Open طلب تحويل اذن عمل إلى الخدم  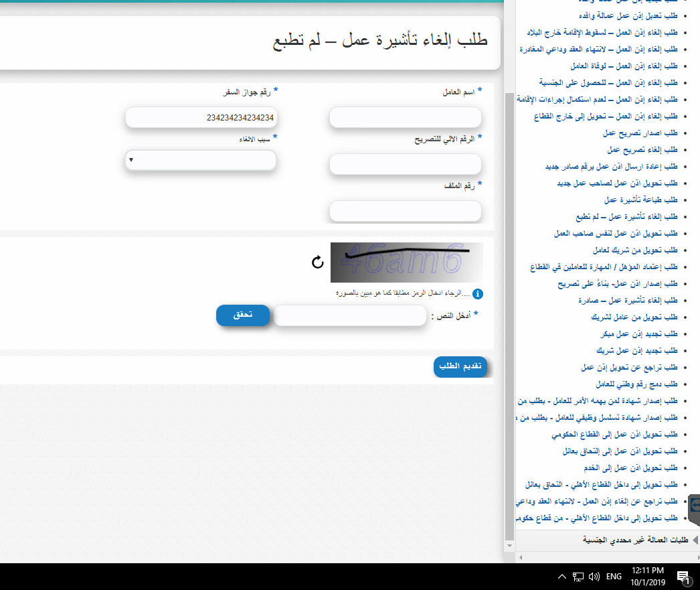pyautogui.click(x=631, y=468)
